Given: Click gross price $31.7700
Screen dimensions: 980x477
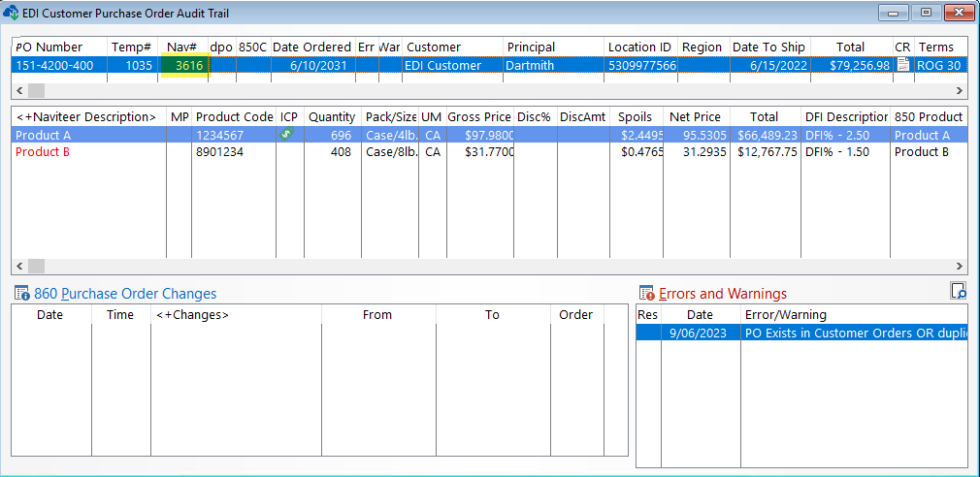Looking at the screenshot, I should click(489, 151).
